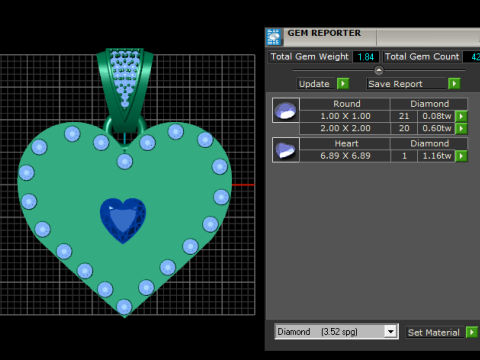
Task: Select the Heart gem thumbnail
Action: 286,150
